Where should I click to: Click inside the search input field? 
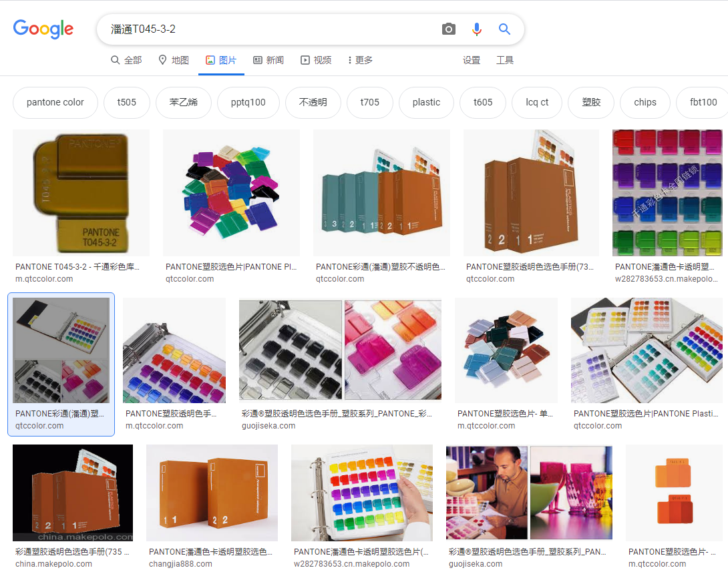(x=267, y=28)
